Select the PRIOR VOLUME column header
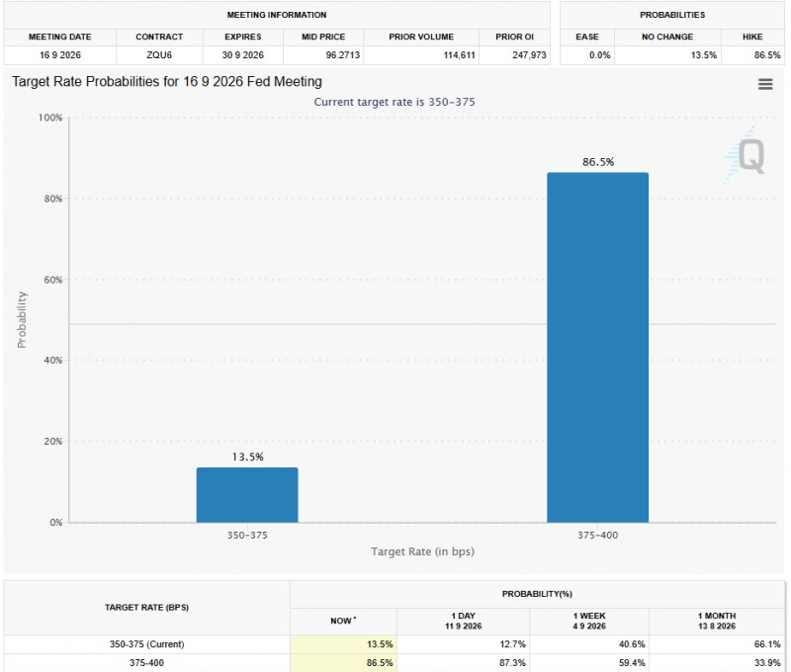This screenshot has width=791, height=672. [x=421, y=37]
